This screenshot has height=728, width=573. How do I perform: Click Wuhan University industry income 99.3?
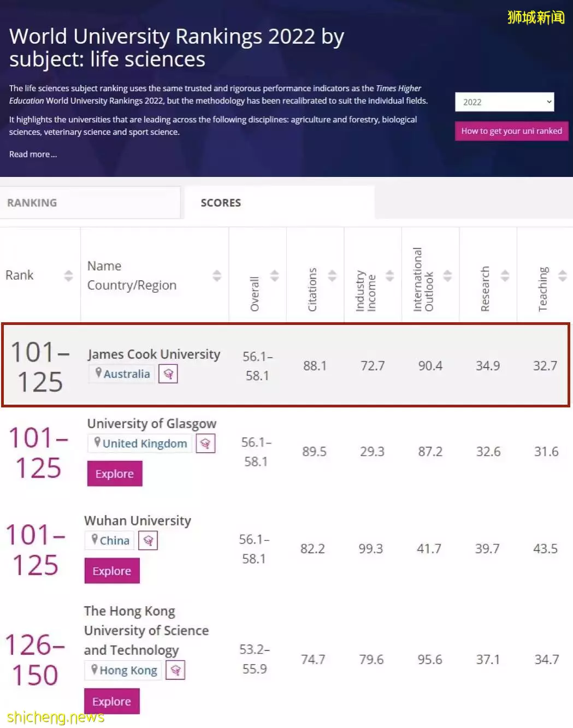371,549
